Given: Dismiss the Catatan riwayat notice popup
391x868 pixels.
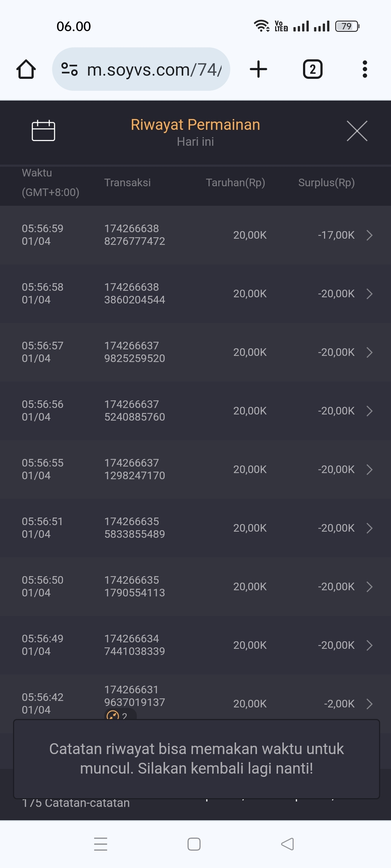Looking at the screenshot, I should [x=196, y=759].
